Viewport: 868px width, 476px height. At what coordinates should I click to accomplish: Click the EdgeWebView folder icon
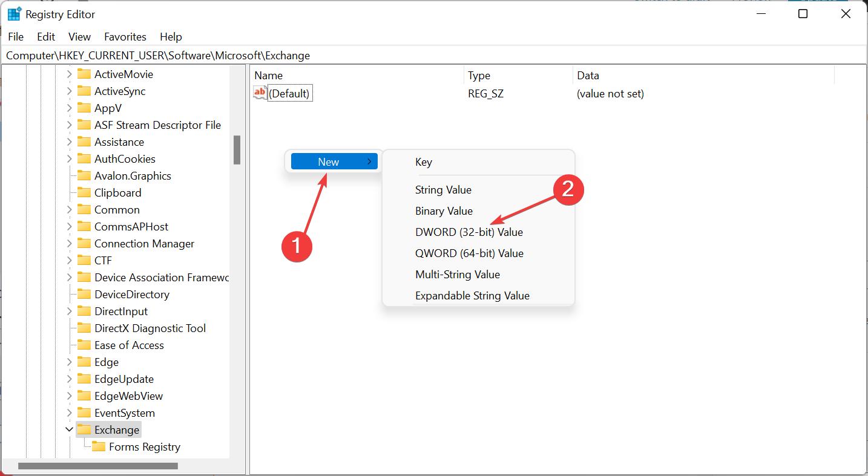(x=84, y=396)
